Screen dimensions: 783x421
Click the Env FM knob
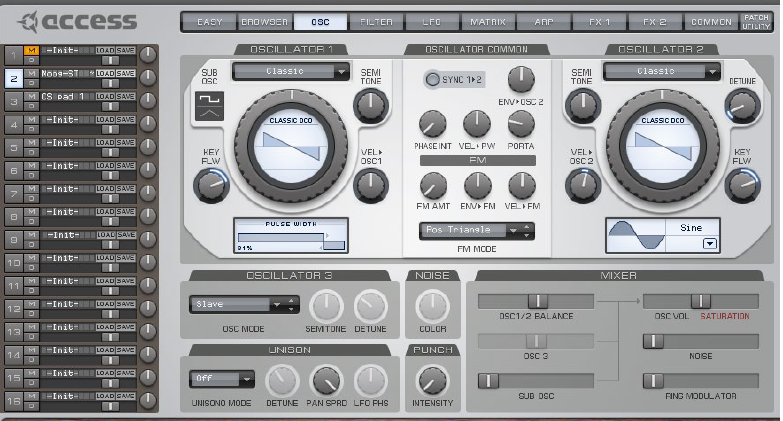pyautogui.click(x=478, y=186)
